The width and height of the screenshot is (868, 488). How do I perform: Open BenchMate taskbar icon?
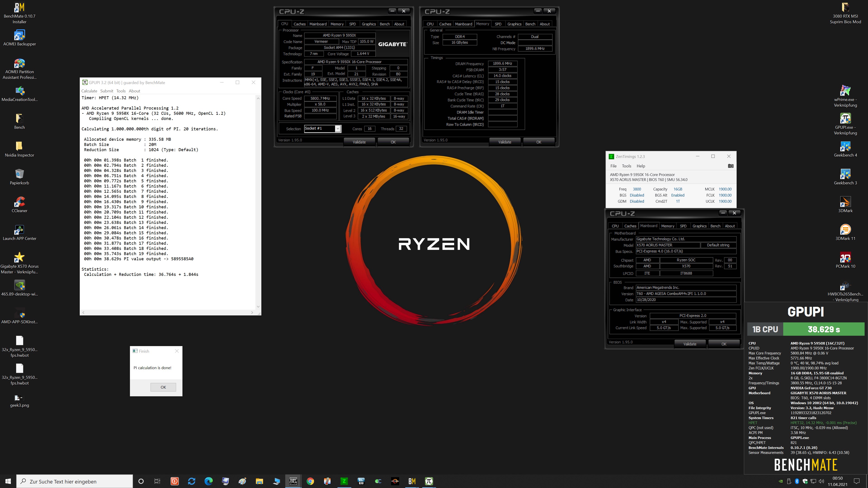(412, 481)
